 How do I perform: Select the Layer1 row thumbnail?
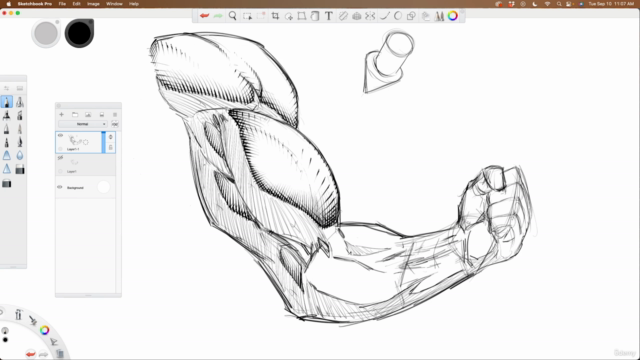(74, 162)
